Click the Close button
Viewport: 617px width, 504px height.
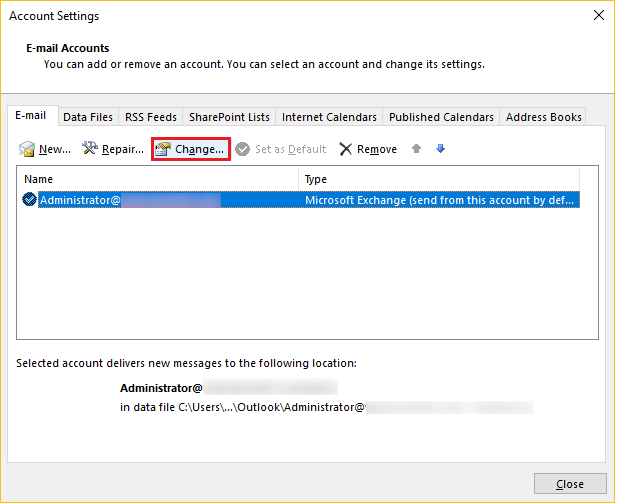tap(570, 484)
